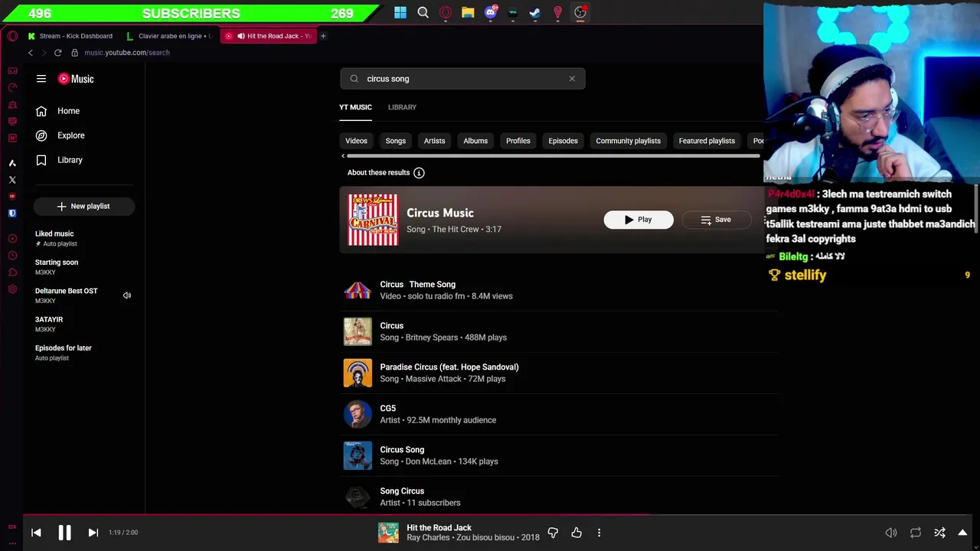Click the music.youtube.com address bar
This screenshot has height=551, width=980.
pyautogui.click(x=127, y=53)
